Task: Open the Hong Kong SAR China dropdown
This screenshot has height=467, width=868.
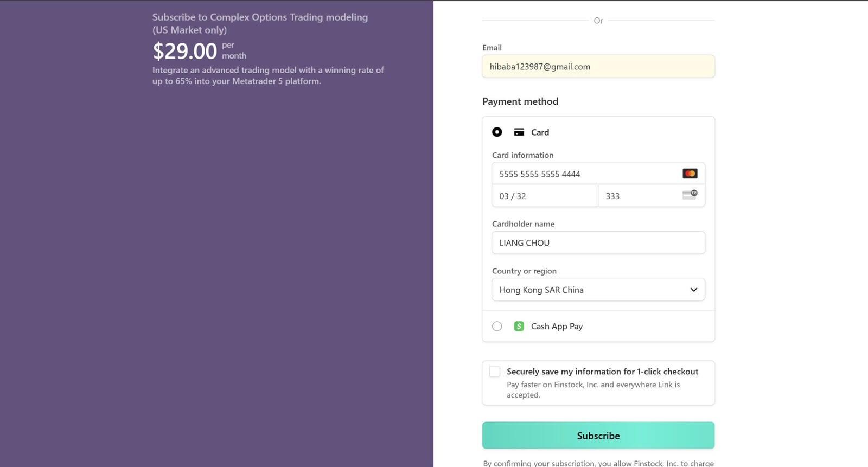Action: point(598,290)
